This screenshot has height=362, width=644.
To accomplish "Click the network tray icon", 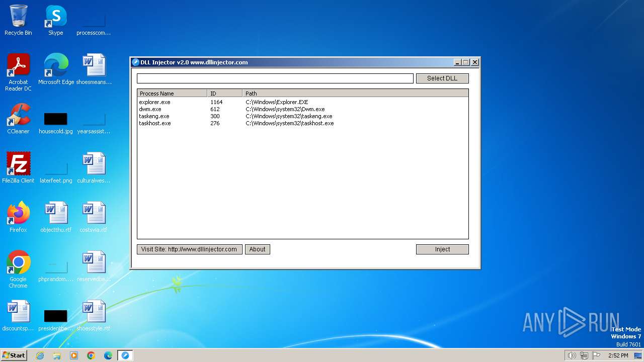I will (x=584, y=355).
